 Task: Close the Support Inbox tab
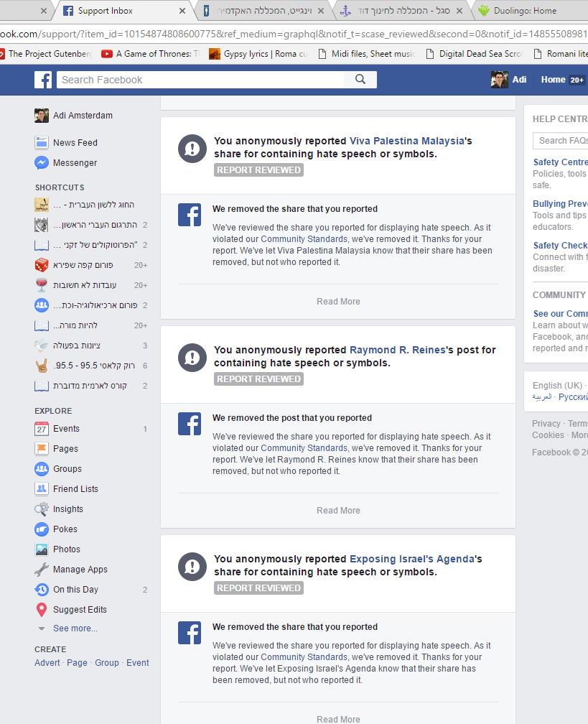pyautogui.click(x=182, y=11)
